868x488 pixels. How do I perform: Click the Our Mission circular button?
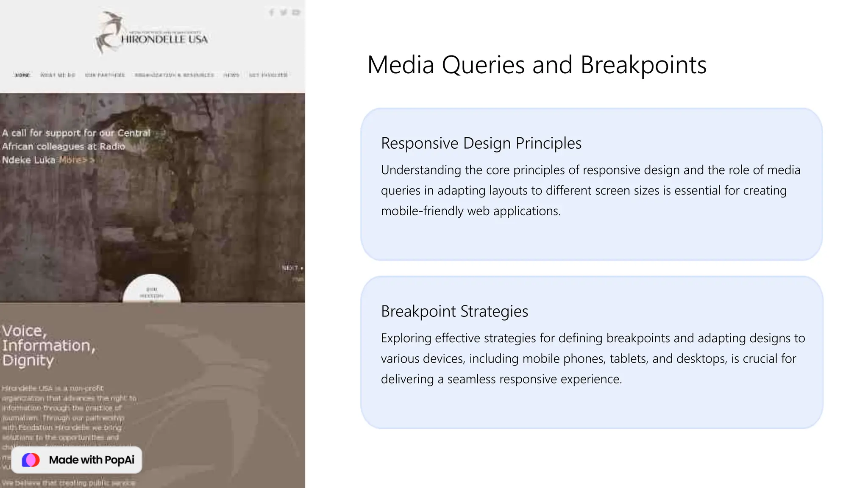click(x=152, y=291)
